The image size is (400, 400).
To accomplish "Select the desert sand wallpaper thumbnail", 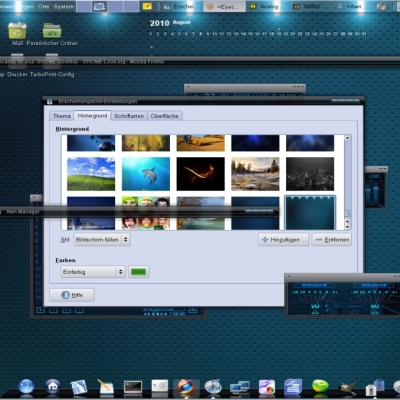I will (x=201, y=143).
